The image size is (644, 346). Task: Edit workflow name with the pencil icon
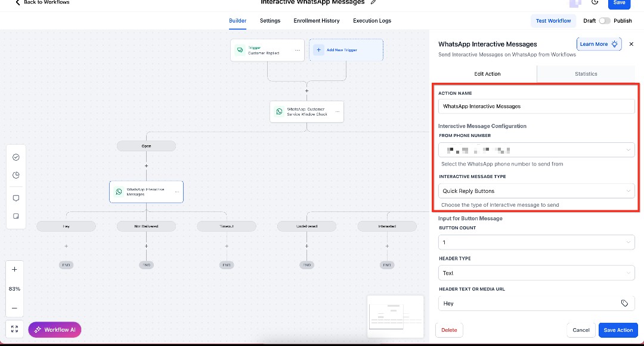pos(373,2)
